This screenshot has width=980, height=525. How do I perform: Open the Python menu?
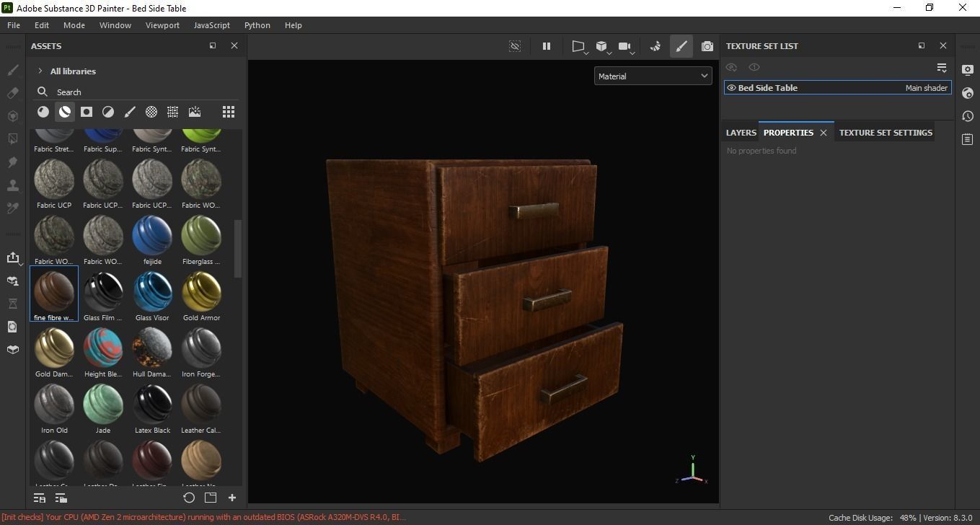pyautogui.click(x=257, y=25)
